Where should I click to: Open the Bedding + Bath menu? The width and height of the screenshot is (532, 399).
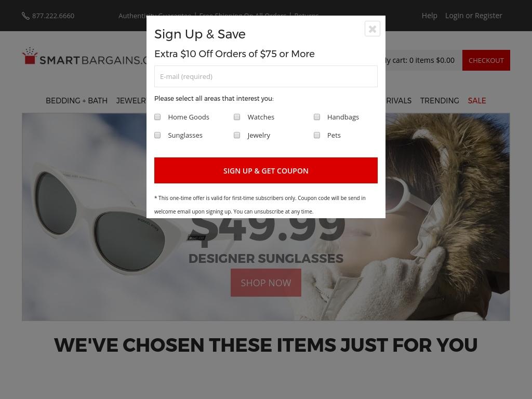pos(77,101)
